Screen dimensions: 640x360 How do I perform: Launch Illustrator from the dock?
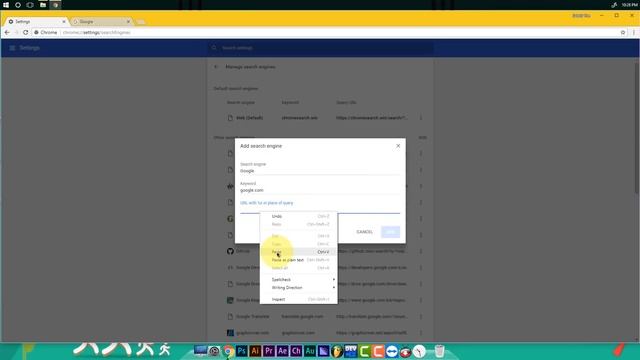pos(255,351)
